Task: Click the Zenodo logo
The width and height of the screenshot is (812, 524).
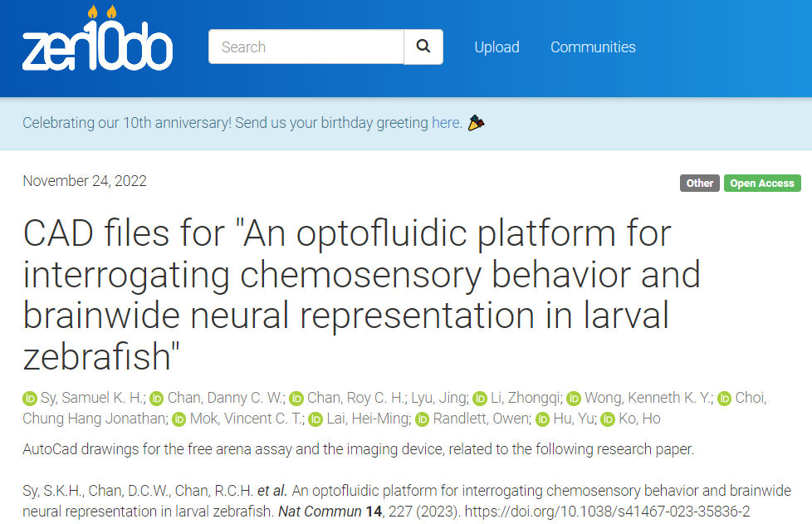Action: click(96, 47)
